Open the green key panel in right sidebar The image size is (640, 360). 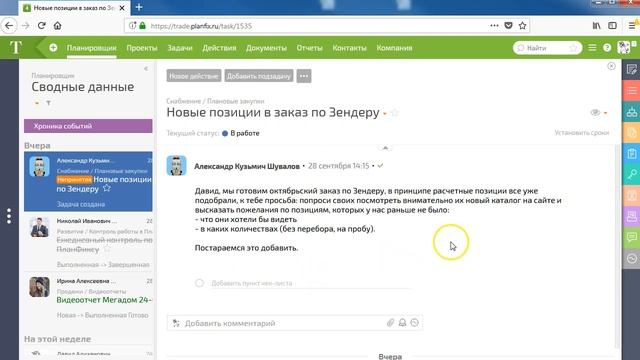click(631, 175)
